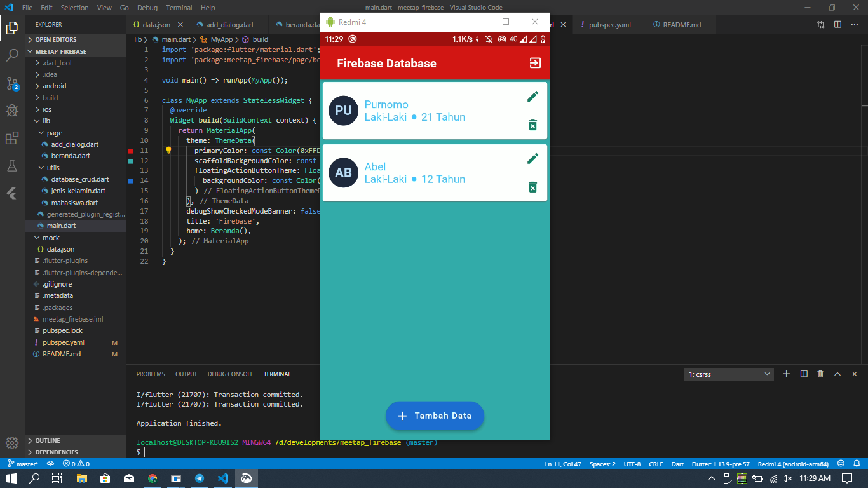Image resolution: width=868 pixels, height=488 pixels.
Task: Click UTF-8 encoding in status bar
Action: 632,464
